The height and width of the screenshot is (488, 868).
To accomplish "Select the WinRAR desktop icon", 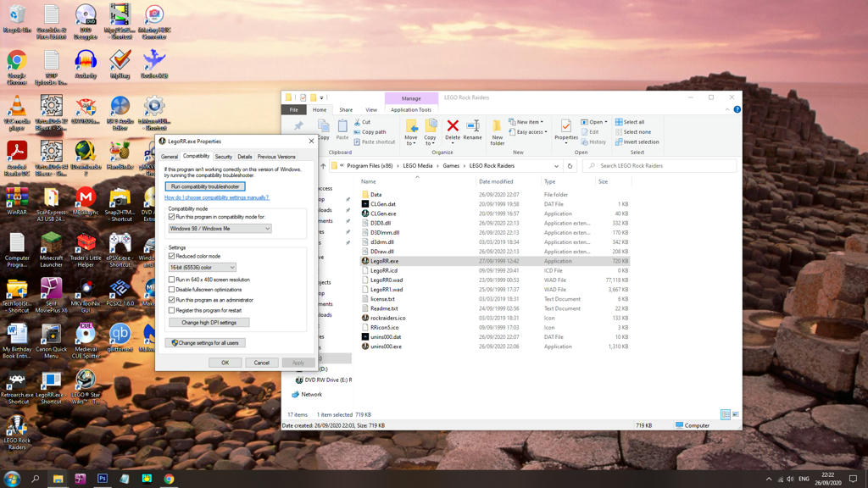I will (17, 202).
